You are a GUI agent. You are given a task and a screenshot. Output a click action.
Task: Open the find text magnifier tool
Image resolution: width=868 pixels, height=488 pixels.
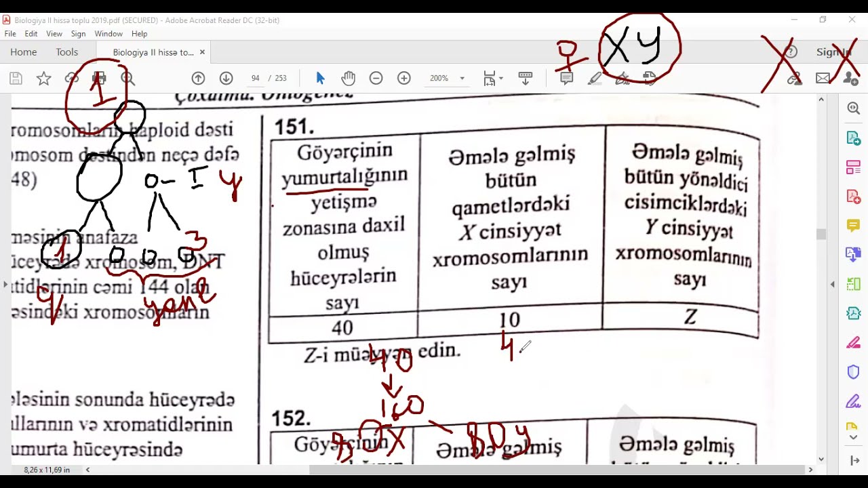pos(127,79)
